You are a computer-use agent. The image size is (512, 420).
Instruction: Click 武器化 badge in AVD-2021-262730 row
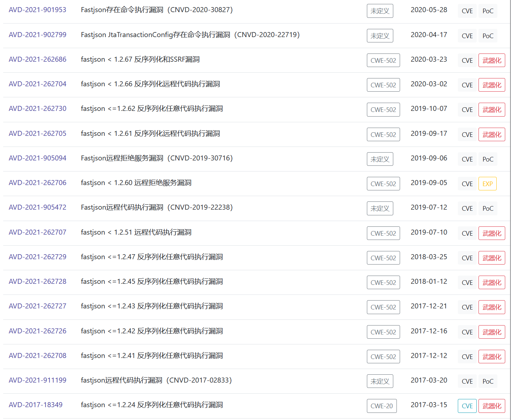pos(492,110)
